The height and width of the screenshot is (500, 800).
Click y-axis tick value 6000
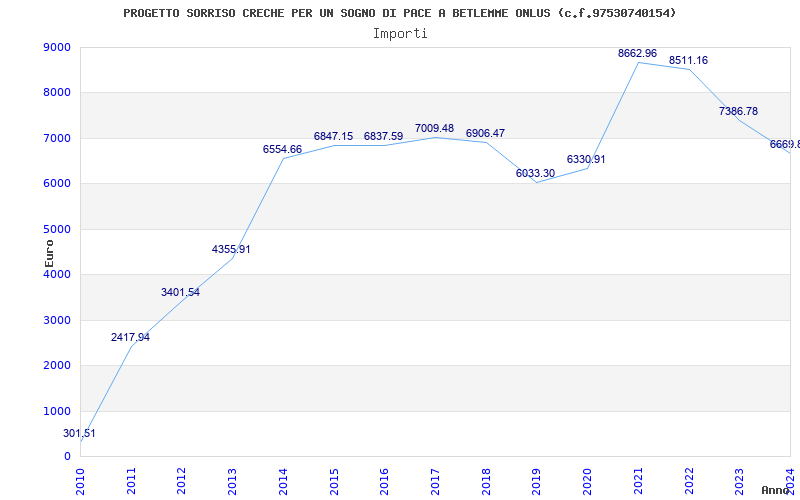(x=58, y=184)
